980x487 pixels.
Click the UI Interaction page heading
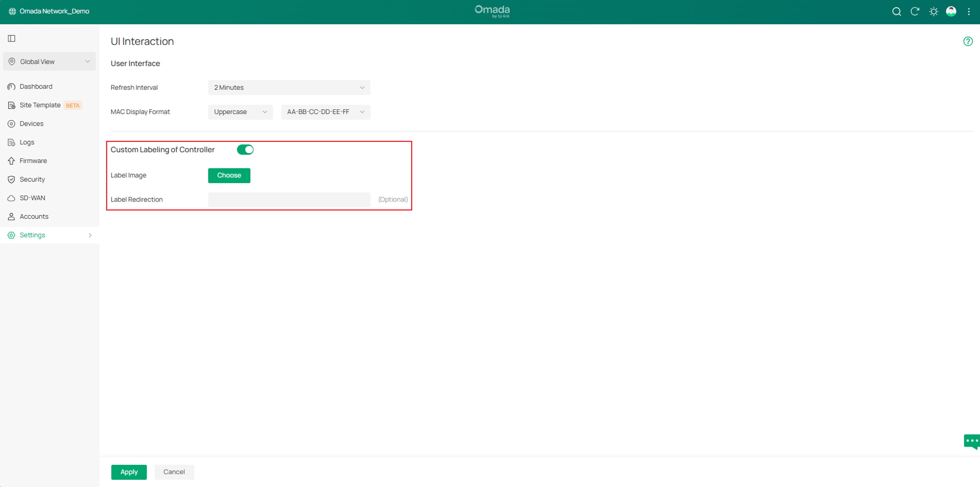[x=142, y=41]
